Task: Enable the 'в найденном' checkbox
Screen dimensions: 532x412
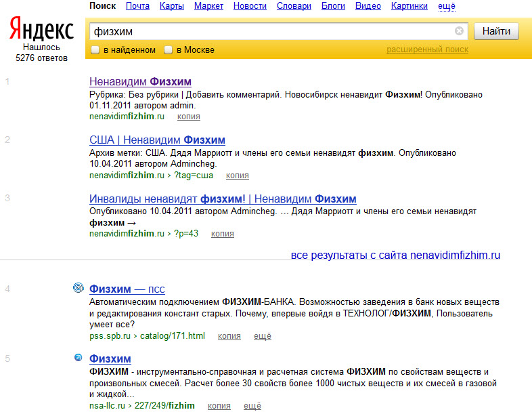Action: [x=95, y=50]
